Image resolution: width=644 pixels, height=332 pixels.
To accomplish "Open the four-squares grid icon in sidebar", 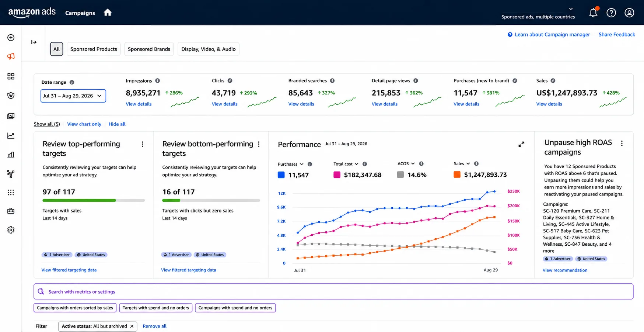I will (x=11, y=76).
